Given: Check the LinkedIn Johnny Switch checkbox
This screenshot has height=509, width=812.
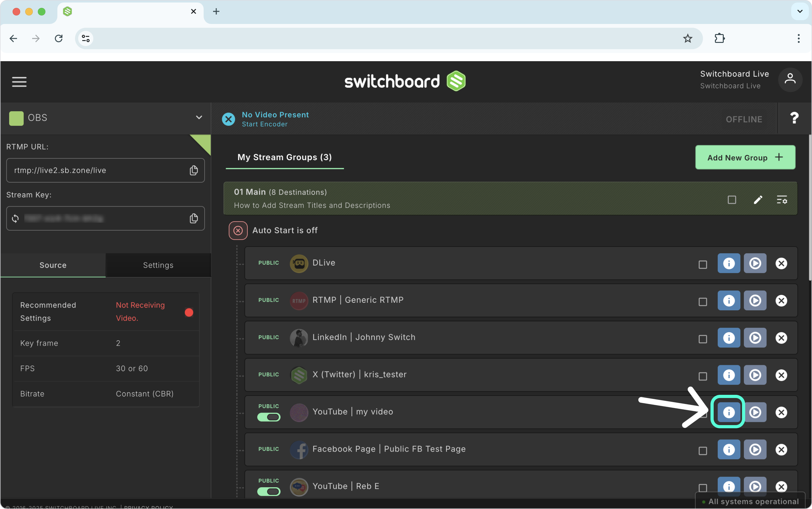Looking at the screenshot, I should [x=703, y=339].
